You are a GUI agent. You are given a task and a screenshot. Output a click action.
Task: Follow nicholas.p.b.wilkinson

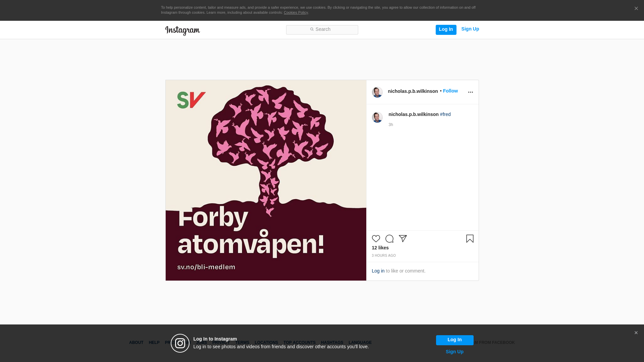point(450,91)
